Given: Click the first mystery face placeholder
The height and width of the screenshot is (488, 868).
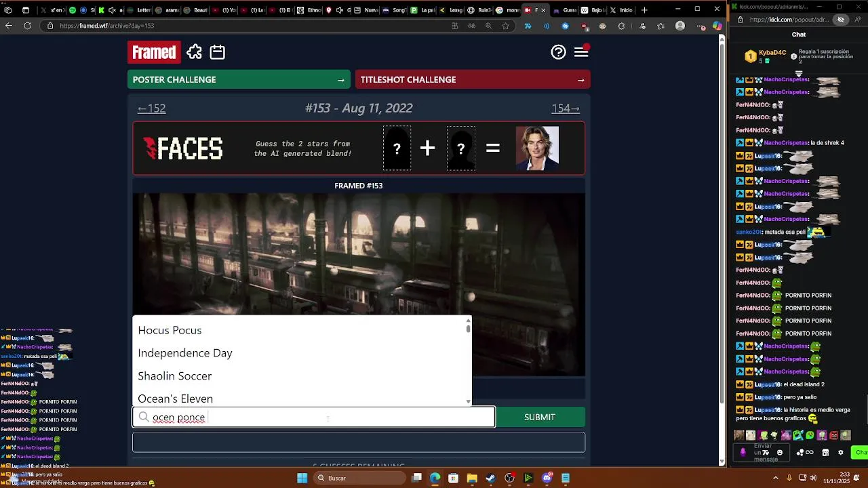Looking at the screenshot, I should coord(397,148).
